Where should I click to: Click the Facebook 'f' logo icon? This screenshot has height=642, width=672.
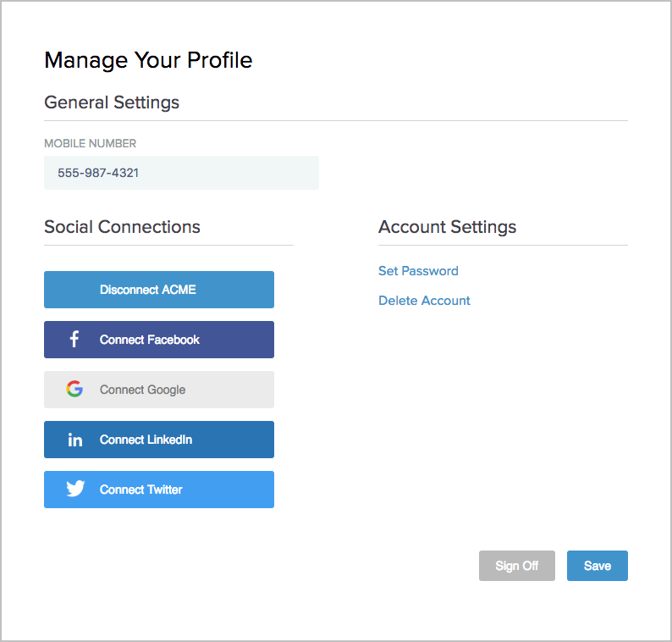[x=74, y=340]
